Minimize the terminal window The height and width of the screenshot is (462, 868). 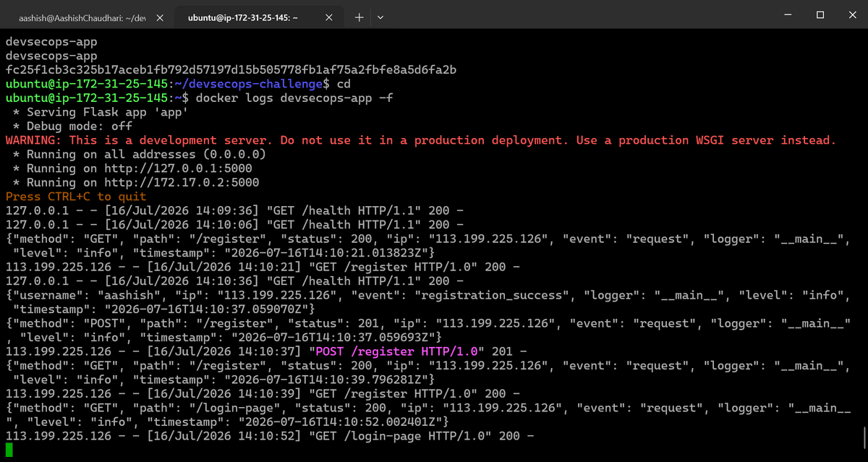pos(787,15)
